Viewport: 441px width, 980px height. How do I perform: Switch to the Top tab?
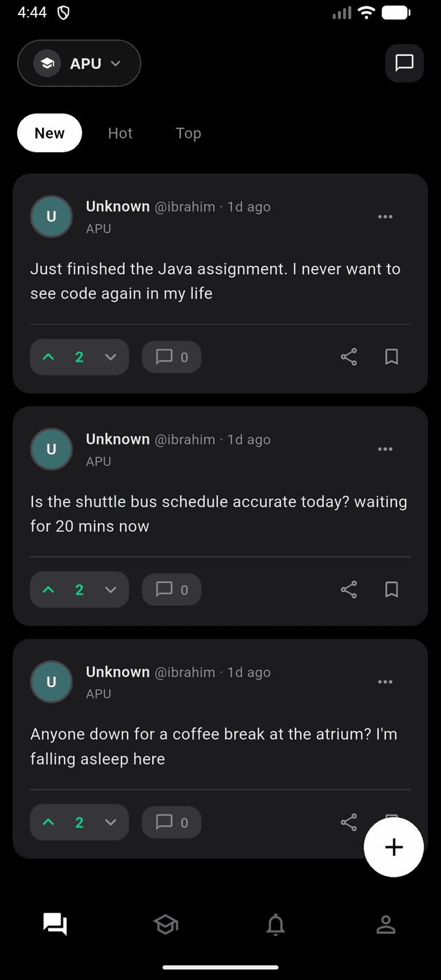[x=188, y=133]
